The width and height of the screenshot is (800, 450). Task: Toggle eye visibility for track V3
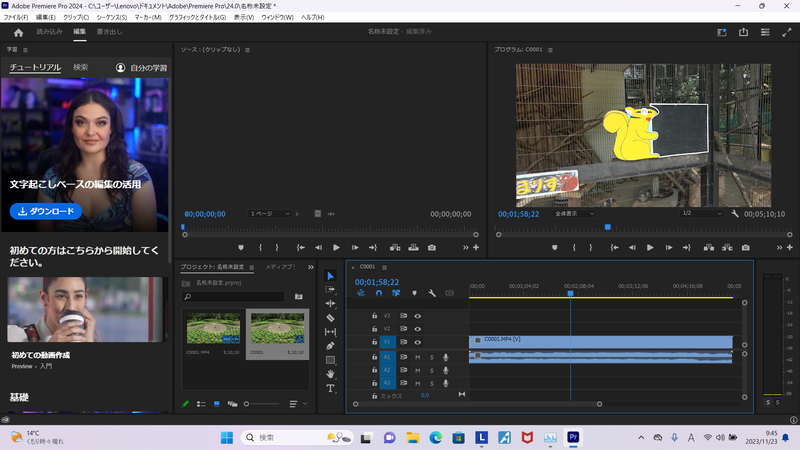418,316
